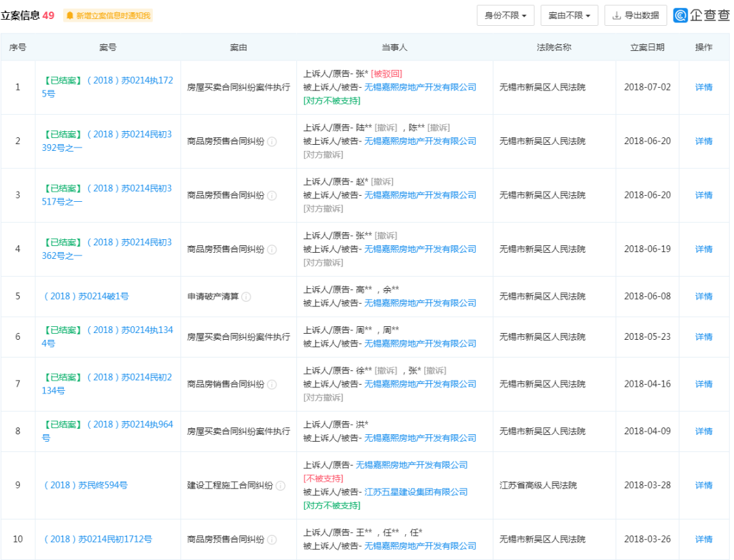Click 详情 for the 2018-03-28 case
734x560 pixels.
(703, 485)
